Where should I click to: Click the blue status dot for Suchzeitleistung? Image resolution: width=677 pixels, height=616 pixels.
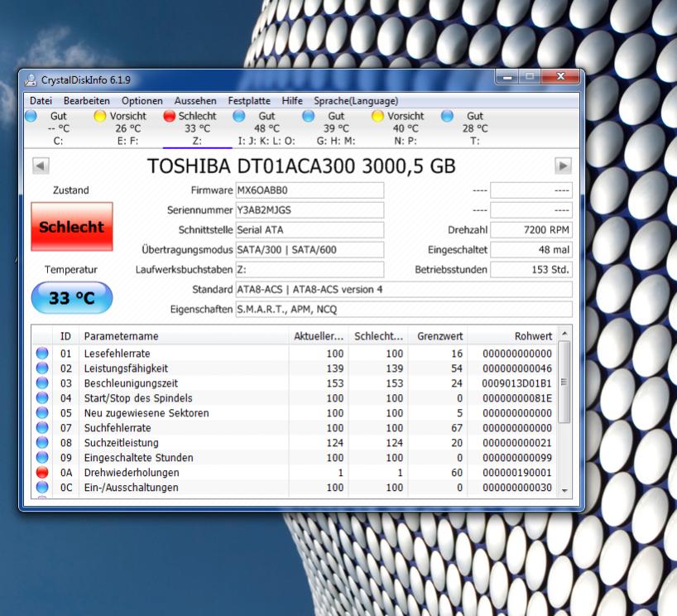[x=42, y=442]
